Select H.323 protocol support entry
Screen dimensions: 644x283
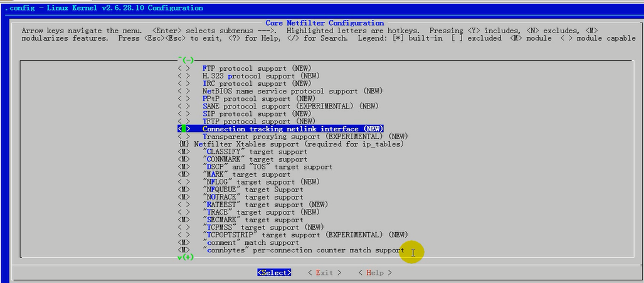point(261,76)
